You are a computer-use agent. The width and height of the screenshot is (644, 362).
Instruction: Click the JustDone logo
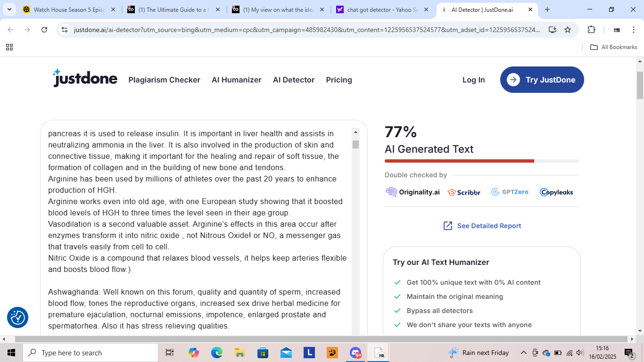(x=85, y=79)
